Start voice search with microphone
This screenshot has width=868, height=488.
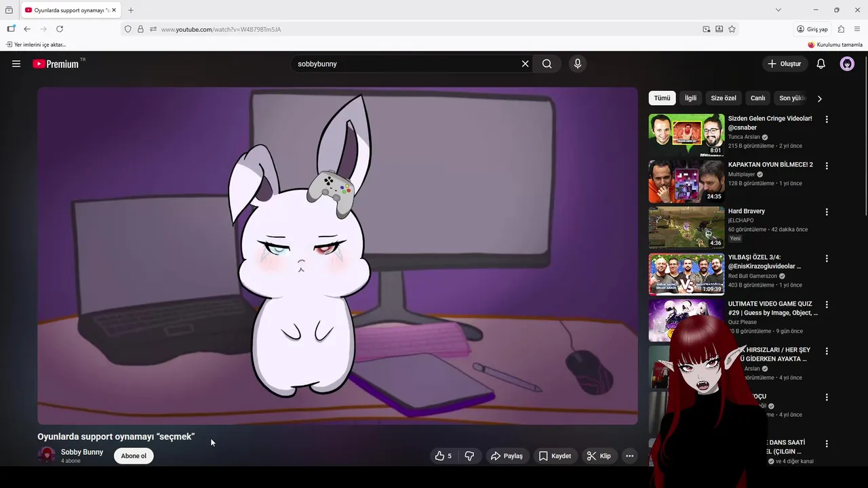[577, 64]
